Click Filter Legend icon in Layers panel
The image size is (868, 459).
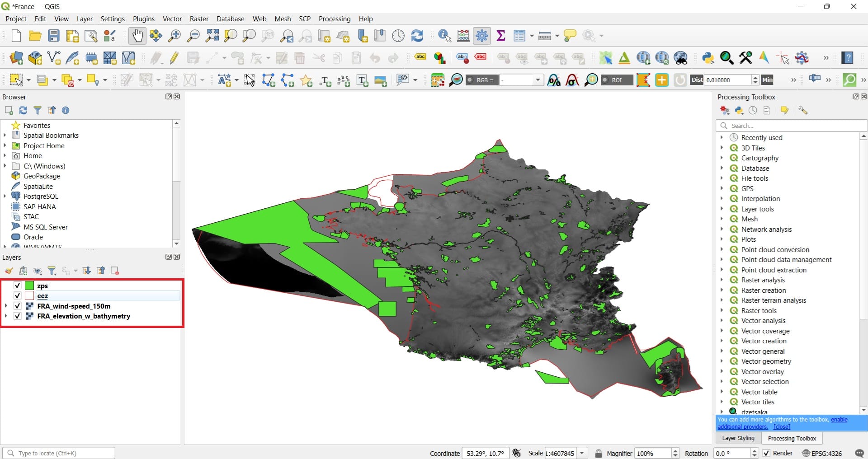click(x=52, y=271)
